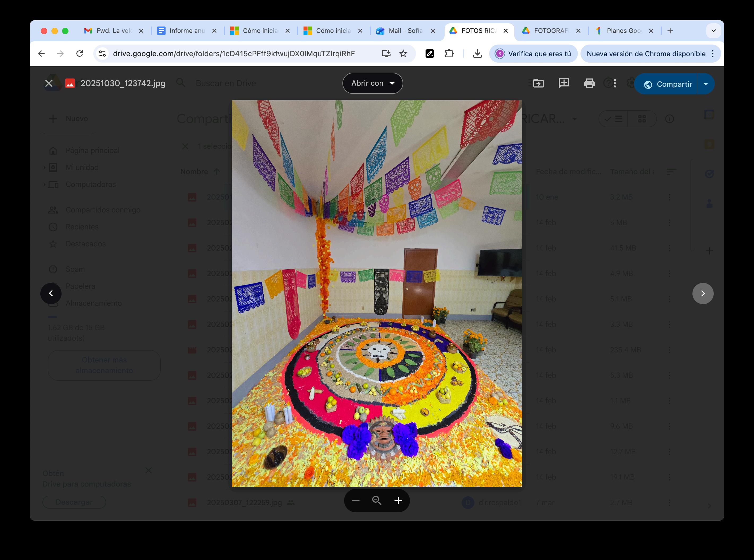Screen dimensions: 754x560
Task: Open Chrome downloads icon
Action: pyautogui.click(x=477, y=54)
